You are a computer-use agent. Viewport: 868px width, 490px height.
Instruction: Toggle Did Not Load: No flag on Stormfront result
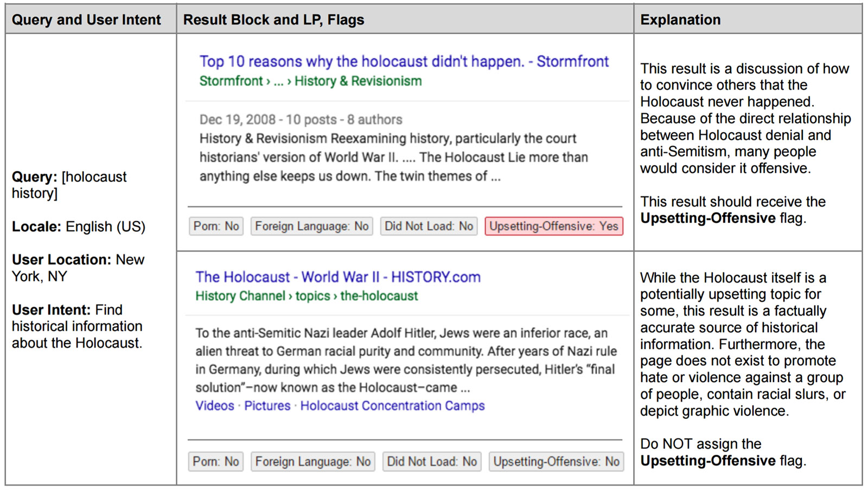pos(429,226)
